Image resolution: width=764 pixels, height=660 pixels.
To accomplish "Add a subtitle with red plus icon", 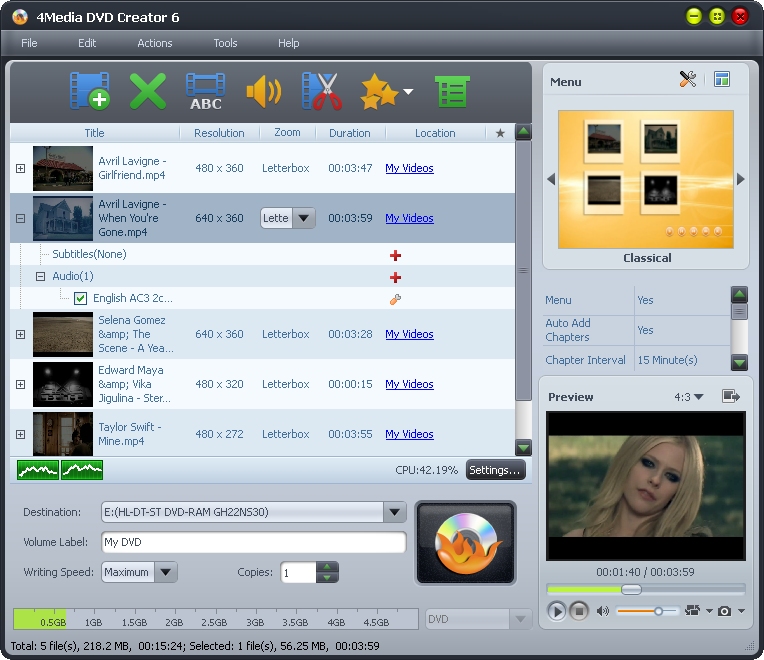I will point(395,255).
